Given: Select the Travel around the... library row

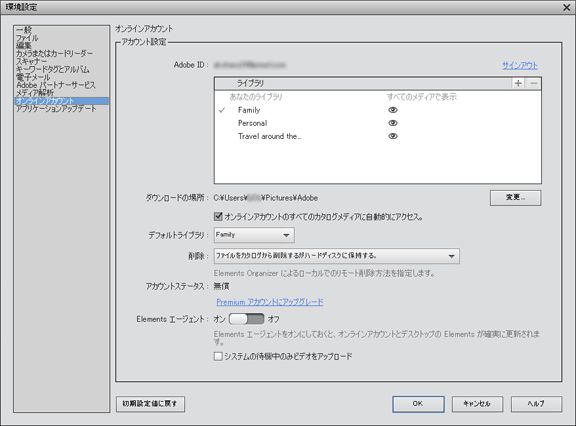Looking at the screenshot, I should coord(378,136).
